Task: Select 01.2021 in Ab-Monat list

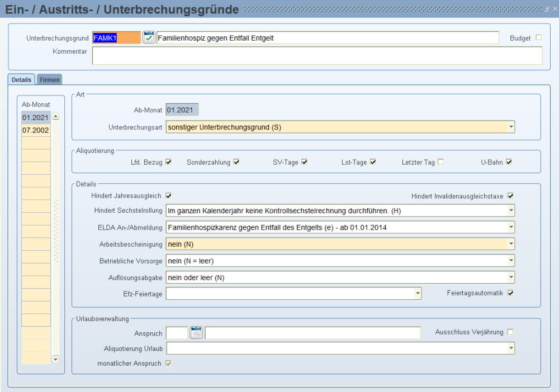Action: pyautogui.click(x=36, y=117)
